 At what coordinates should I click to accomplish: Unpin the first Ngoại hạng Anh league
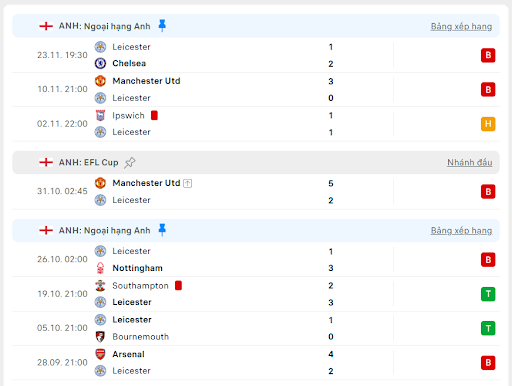click(162, 25)
